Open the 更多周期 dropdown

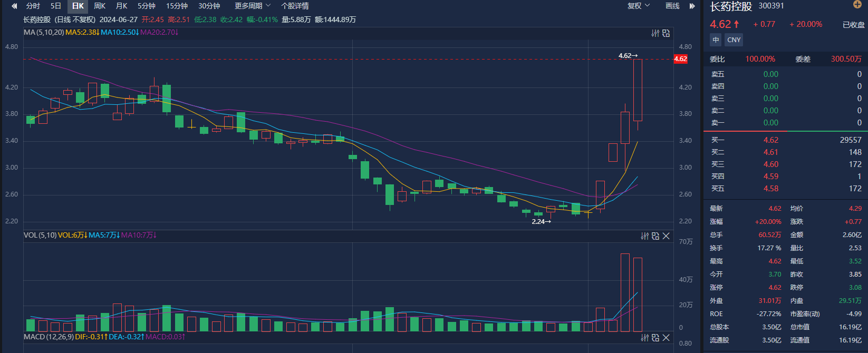[x=252, y=6]
